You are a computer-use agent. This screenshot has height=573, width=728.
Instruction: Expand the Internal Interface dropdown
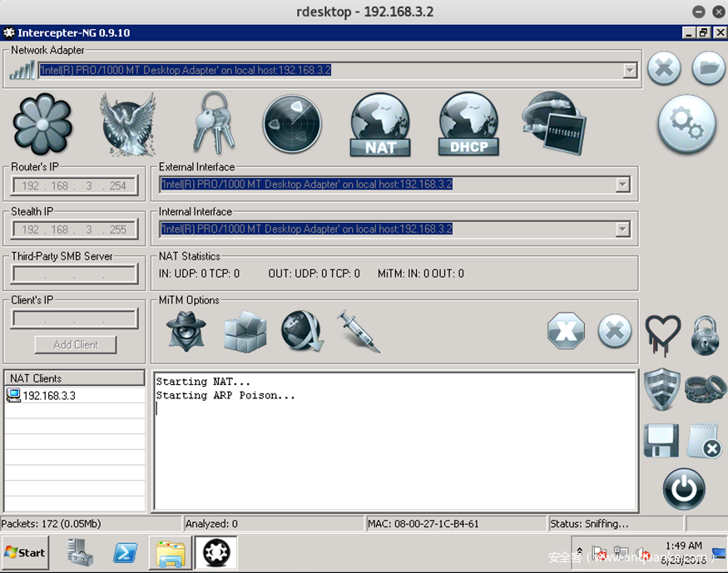(622, 229)
